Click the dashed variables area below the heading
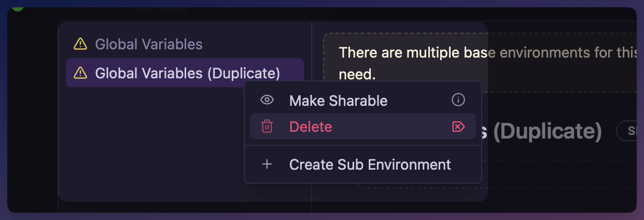The height and width of the screenshot is (220, 644). click(x=560, y=174)
